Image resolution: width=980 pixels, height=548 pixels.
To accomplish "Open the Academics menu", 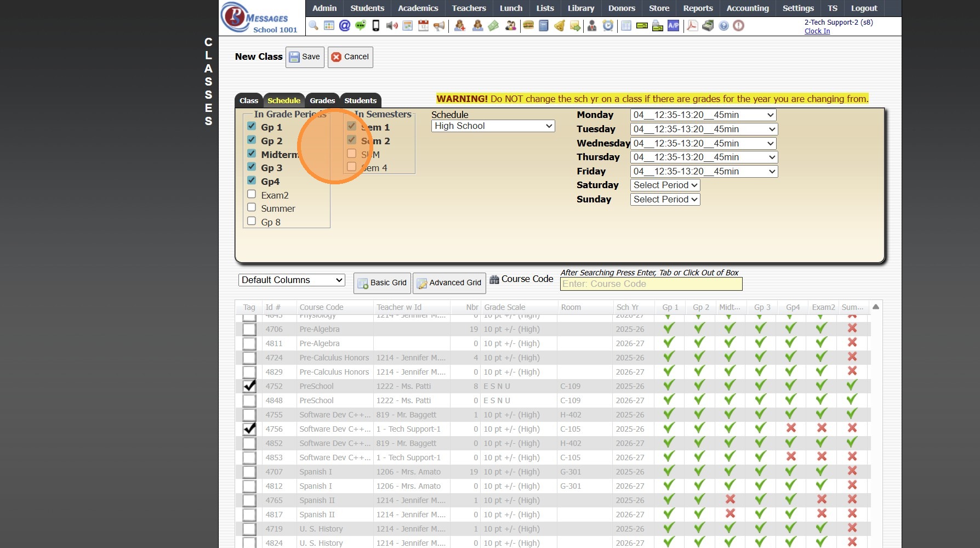I will pos(418,8).
